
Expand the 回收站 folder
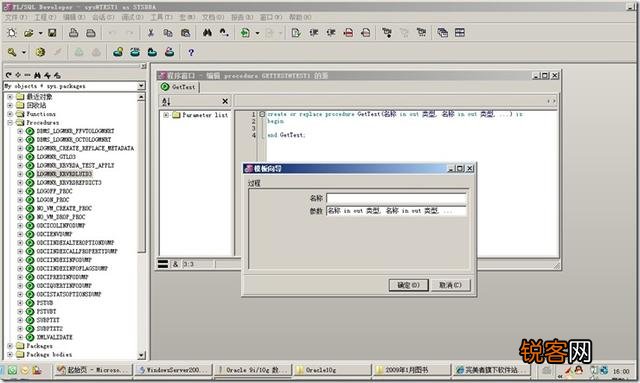click(10, 105)
